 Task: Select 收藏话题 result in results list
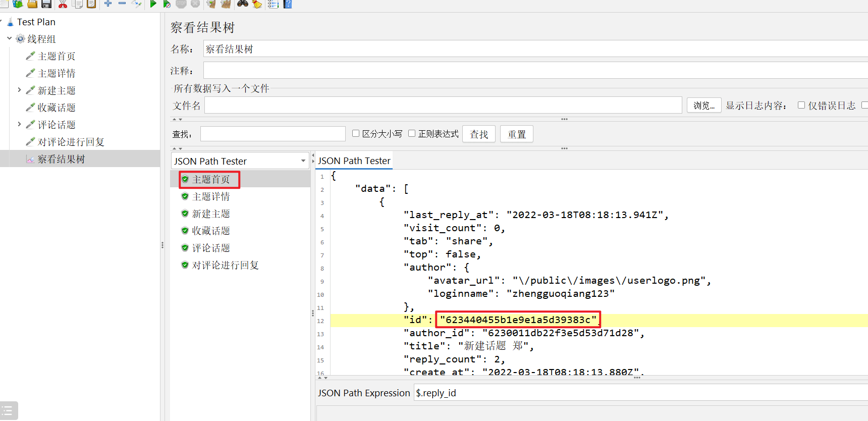[x=211, y=231]
